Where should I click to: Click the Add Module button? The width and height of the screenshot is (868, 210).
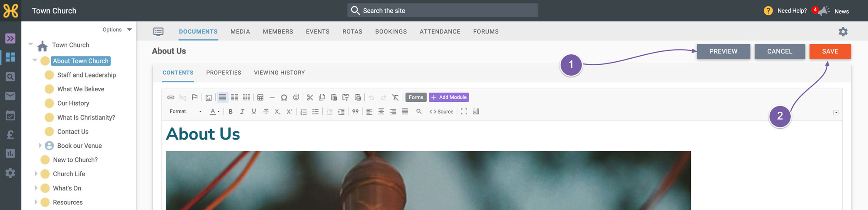[449, 97]
